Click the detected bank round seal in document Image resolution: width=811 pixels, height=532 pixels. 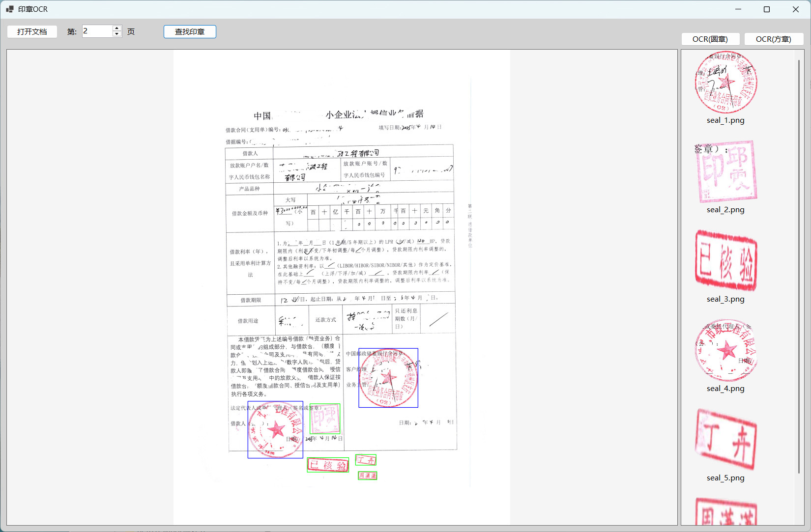click(388, 378)
